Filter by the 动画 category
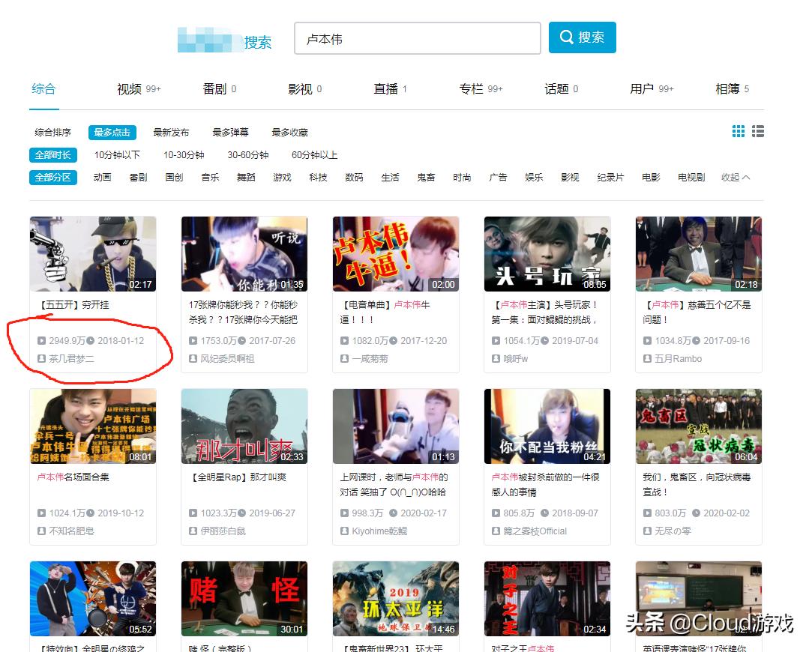 pos(103,178)
